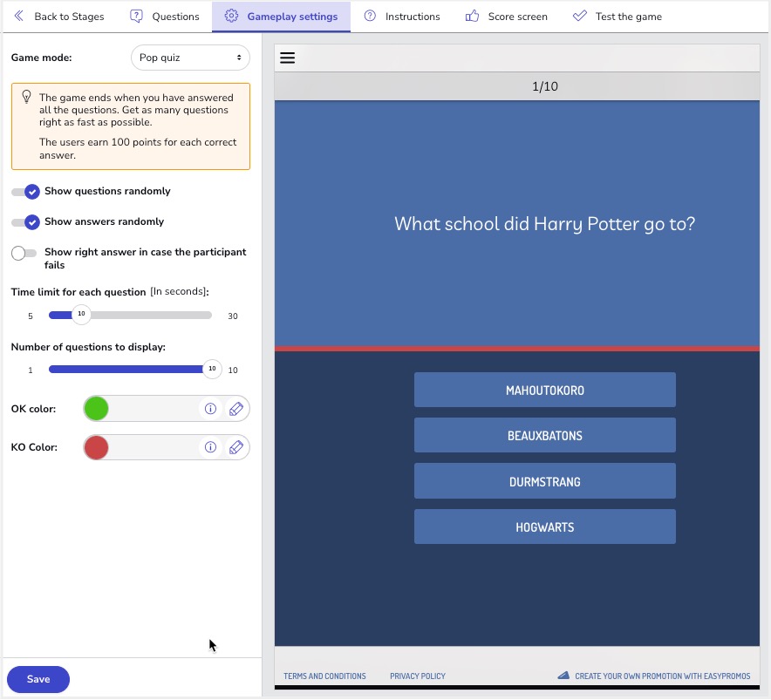The image size is (771, 700).
Task: Click the Instructions question mark icon
Action: click(x=370, y=17)
